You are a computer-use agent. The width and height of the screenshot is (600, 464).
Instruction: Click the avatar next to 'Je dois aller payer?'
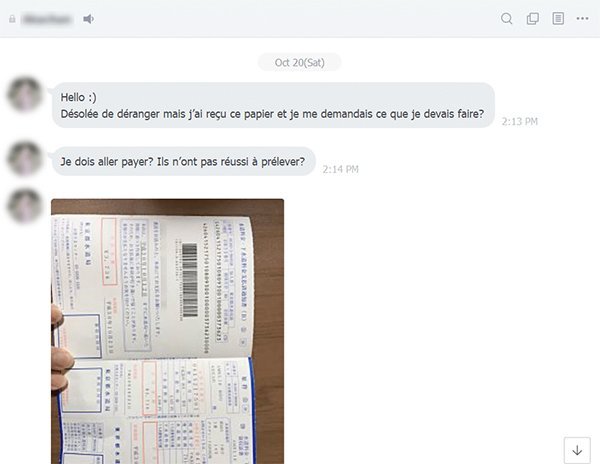coord(25,159)
